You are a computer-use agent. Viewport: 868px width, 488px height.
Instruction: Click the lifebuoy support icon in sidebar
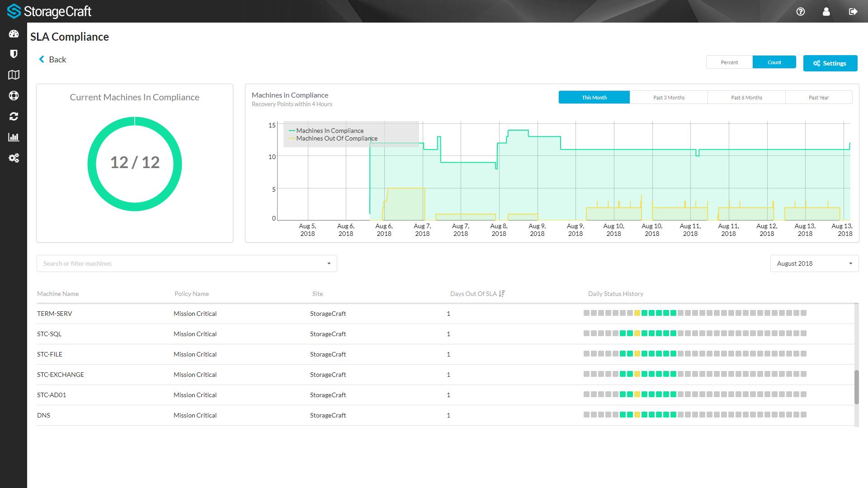click(14, 96)
